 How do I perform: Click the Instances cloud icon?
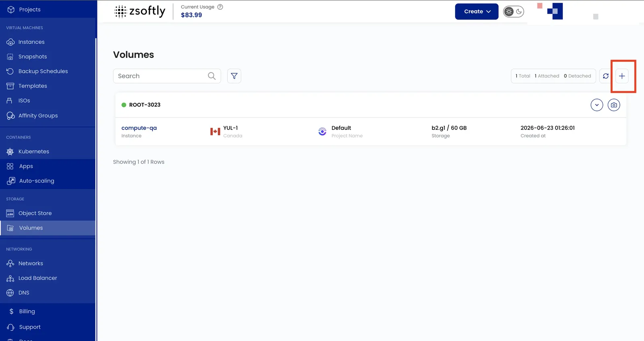coord(10,42)
